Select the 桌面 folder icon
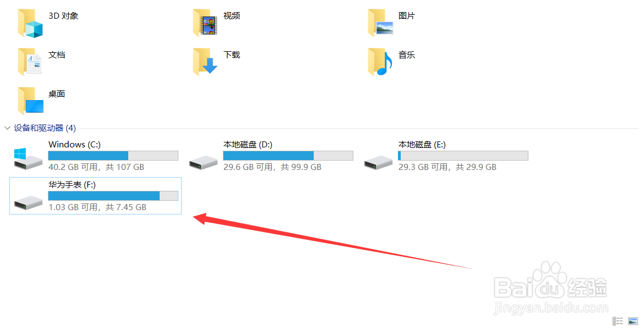This screenshot has width=644, height=330. point(30,101)
